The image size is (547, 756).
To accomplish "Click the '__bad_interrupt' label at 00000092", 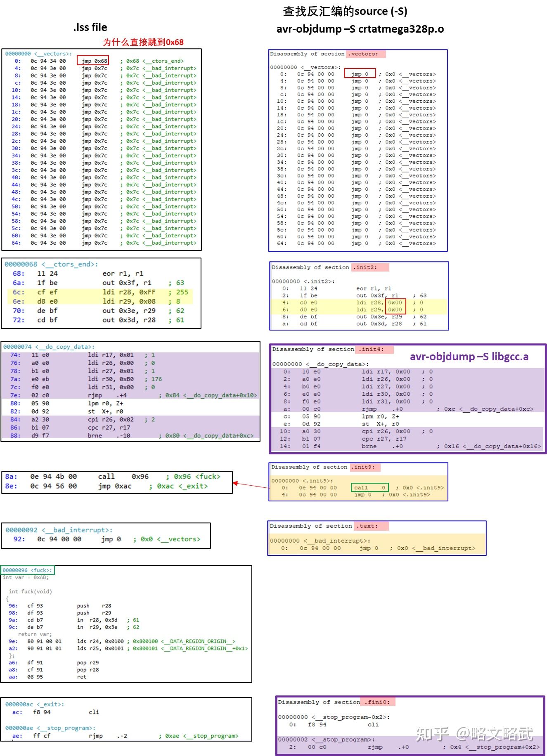I will pyautogui.click(x=77, y=530).
